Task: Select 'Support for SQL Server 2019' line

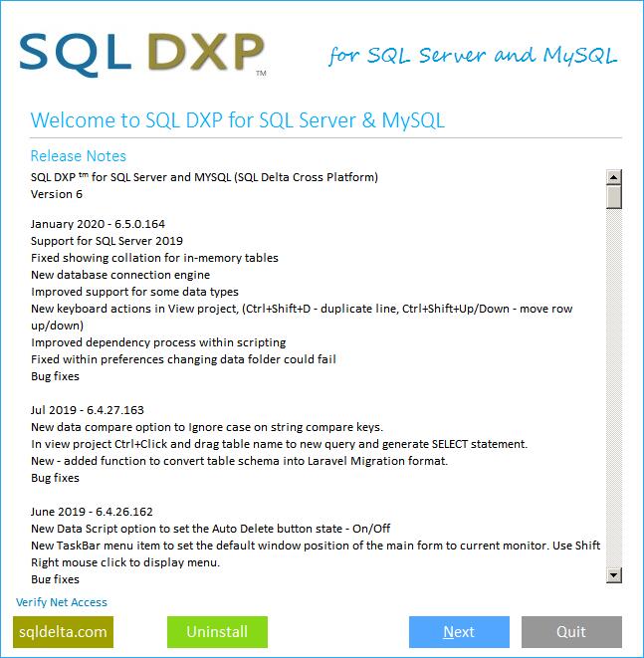Action: (x=107, y=241)
